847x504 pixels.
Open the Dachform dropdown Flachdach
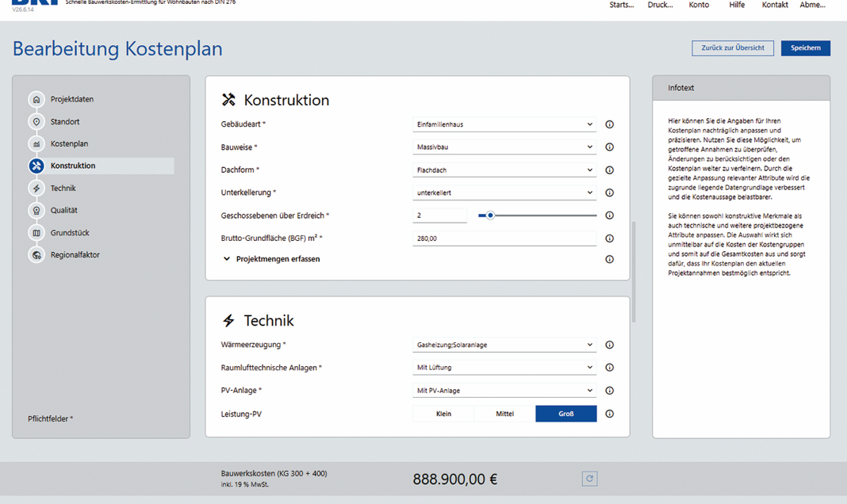click(x=504, y=170)
